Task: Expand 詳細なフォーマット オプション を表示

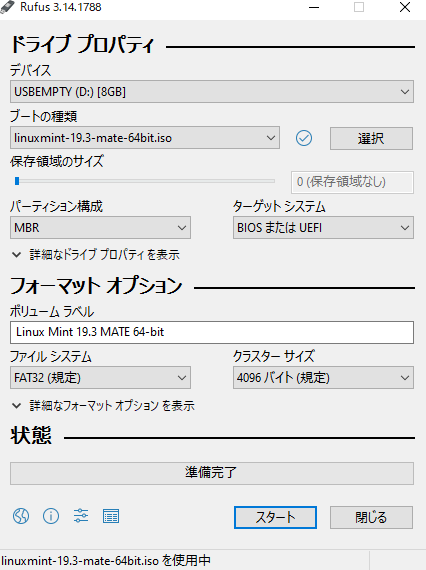Action: tap(103, 406)
